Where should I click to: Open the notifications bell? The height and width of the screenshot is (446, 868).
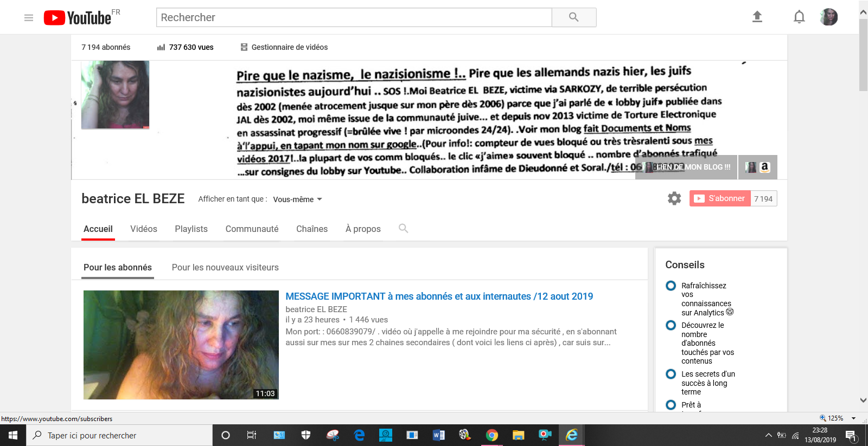pyautogui.click(x=799, y=17)
